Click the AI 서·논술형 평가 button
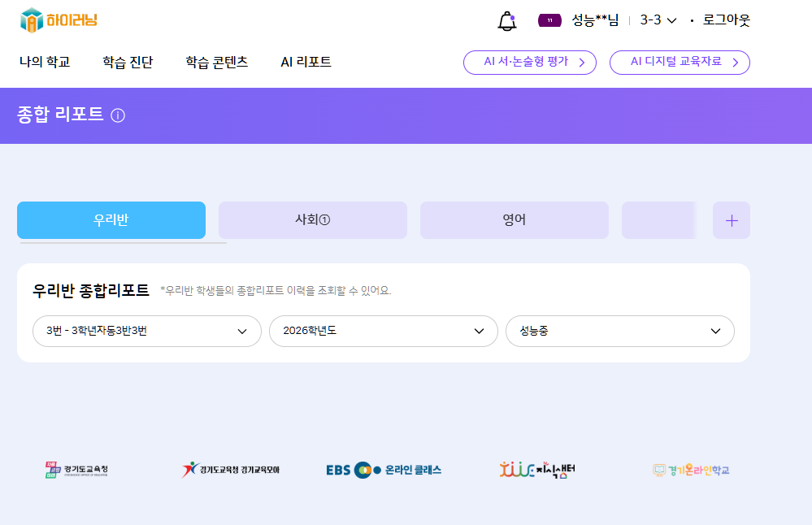812x525 pixels. (x=529, y=62)
